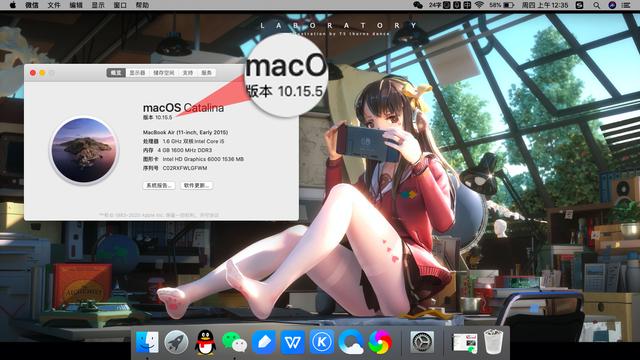Open the Trash in the Dock
Image resolution: width=640 pixels, height=360 pixels.
click(493, 342)
